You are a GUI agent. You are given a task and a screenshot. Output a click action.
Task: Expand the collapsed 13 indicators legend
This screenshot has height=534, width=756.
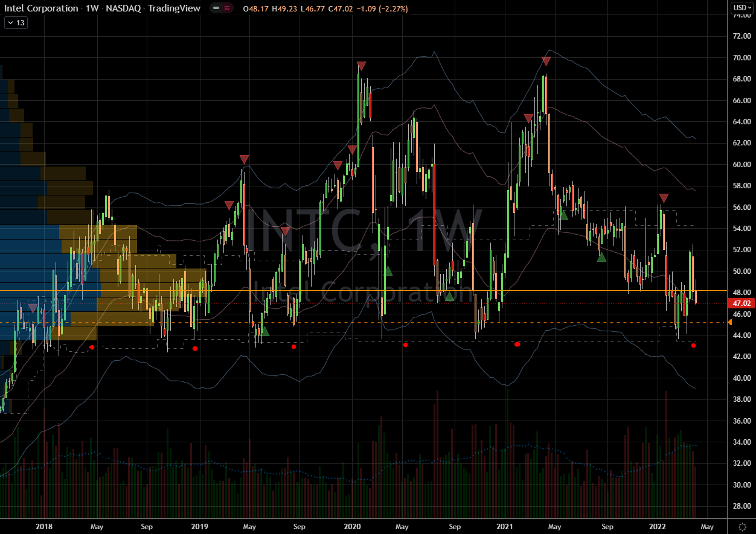coord(16,22)
